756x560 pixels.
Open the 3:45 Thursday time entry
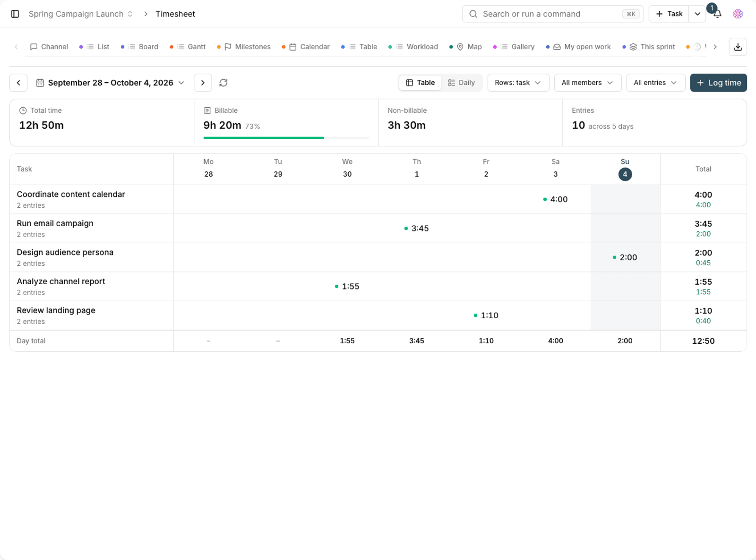tap(416, 229)
